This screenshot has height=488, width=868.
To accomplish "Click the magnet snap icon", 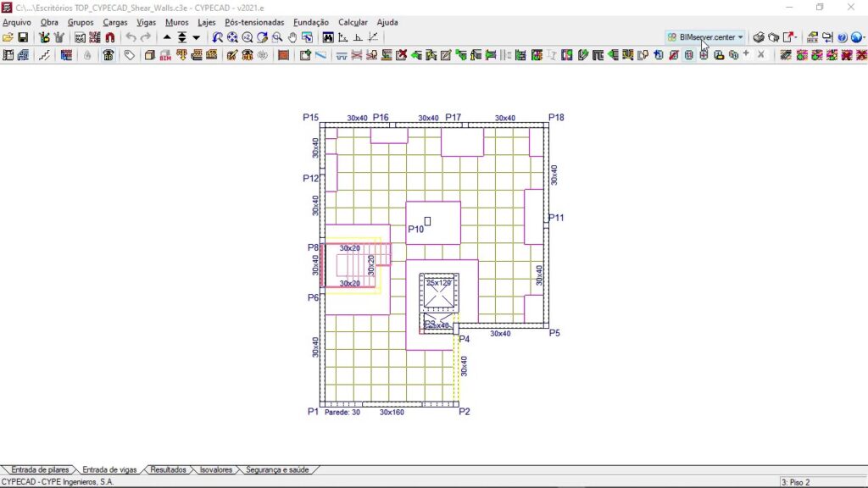I will (109, 37).
